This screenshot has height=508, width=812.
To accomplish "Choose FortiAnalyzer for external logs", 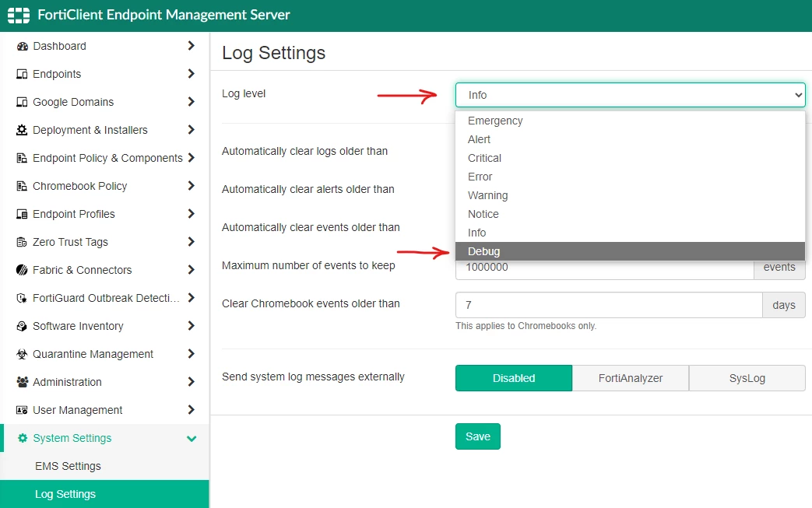I will pos(631,378).
